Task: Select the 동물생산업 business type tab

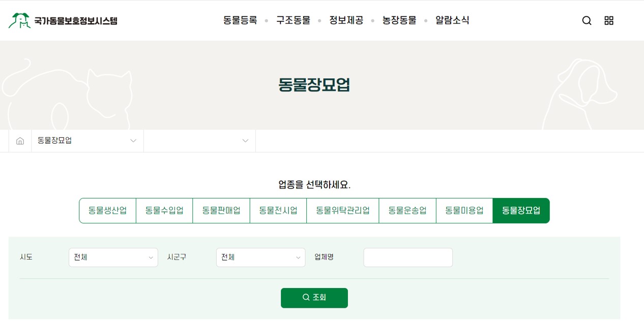Action: click(x=107, y=210)
